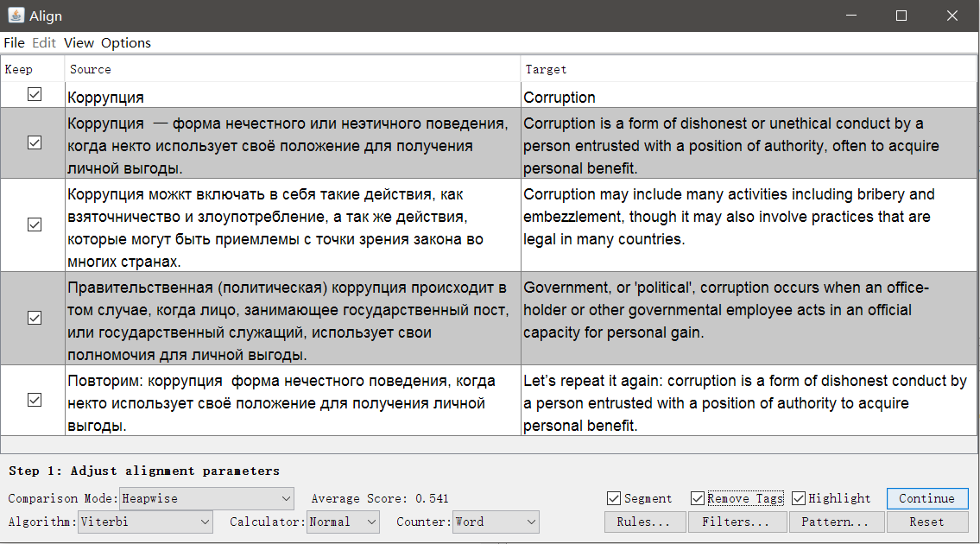Minimize the Align window
This screenshot has height=544, width=980.
tap(851, 15)
